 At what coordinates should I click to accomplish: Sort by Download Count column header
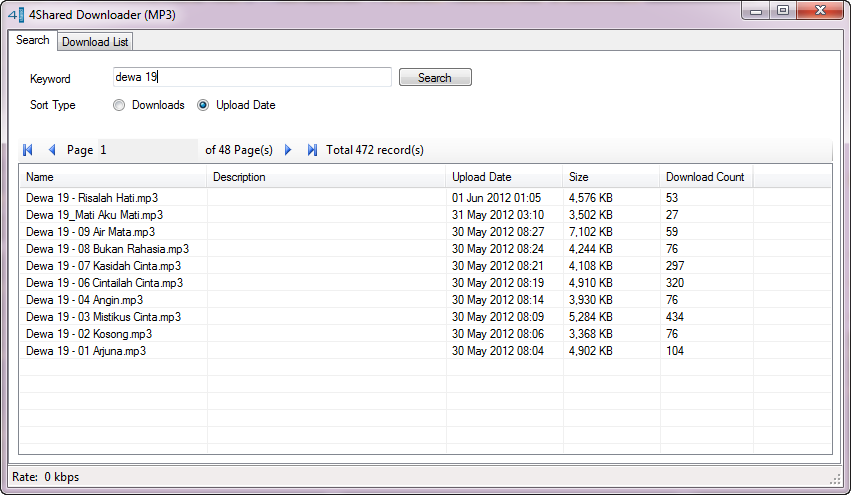[706, 177]
